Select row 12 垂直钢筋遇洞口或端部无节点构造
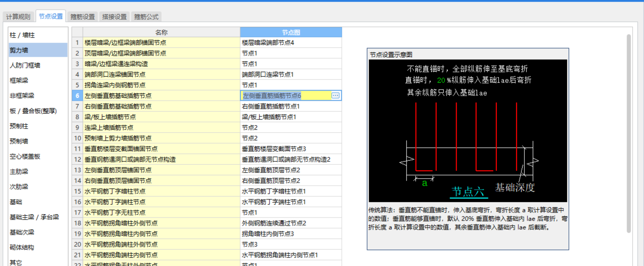 click(162, 159)
